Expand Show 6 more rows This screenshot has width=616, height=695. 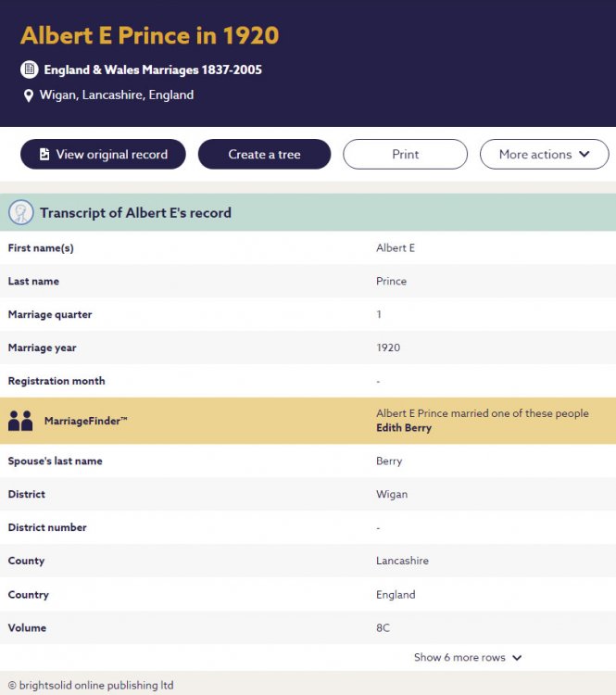click(x=459, y=657)
